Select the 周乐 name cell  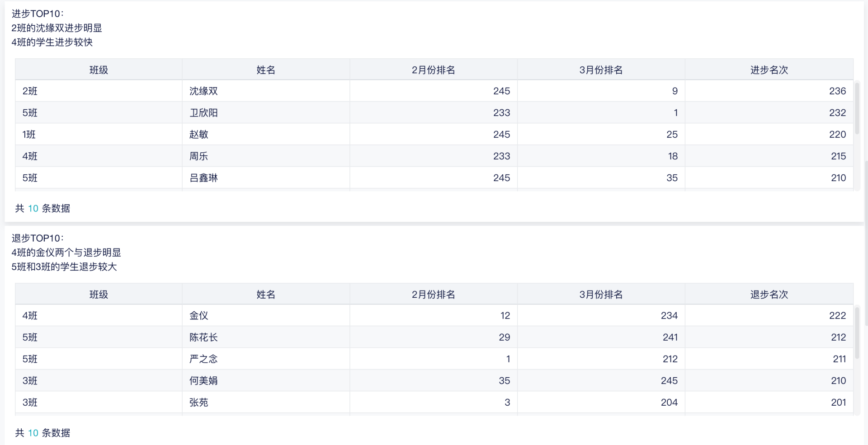199,156
